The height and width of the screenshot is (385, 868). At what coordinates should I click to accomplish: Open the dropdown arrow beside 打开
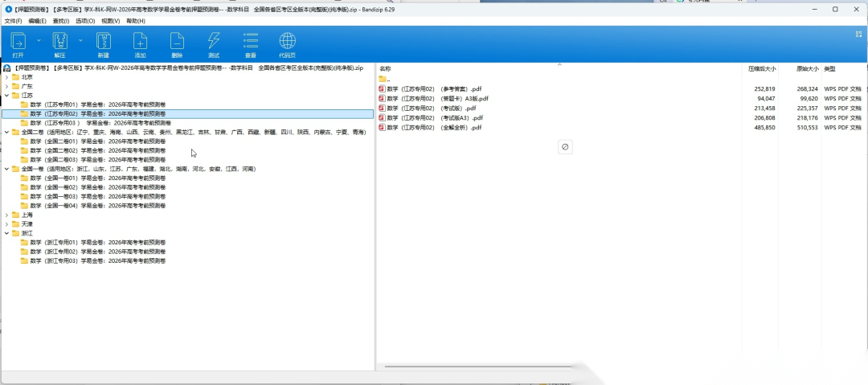39,40
